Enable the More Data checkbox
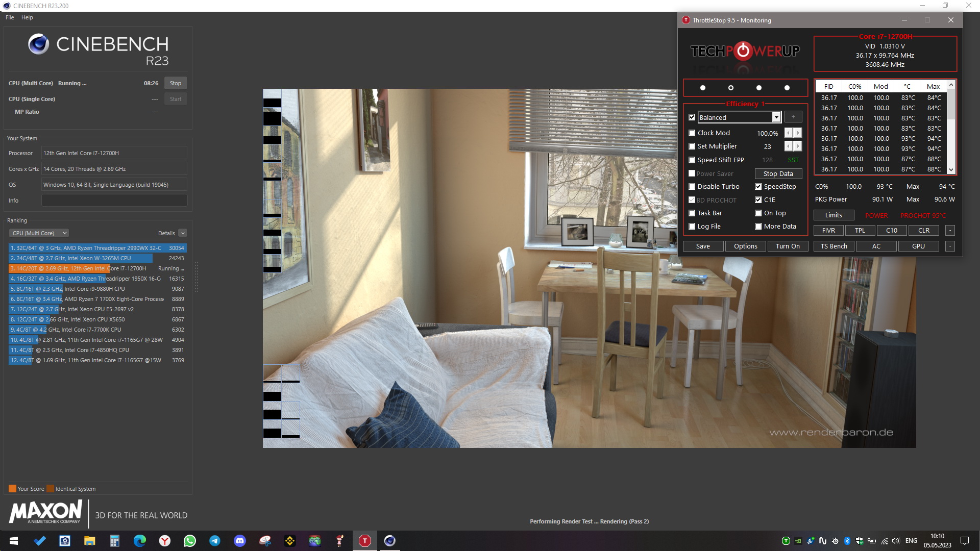The height and width of the screenshot is (551, 980). pos(758,227)
